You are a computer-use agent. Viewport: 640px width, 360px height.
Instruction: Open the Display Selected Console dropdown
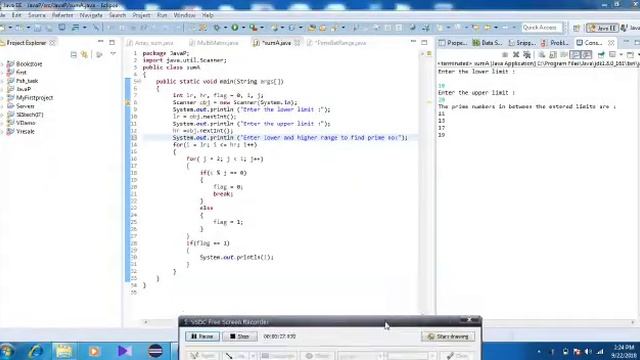621,54
